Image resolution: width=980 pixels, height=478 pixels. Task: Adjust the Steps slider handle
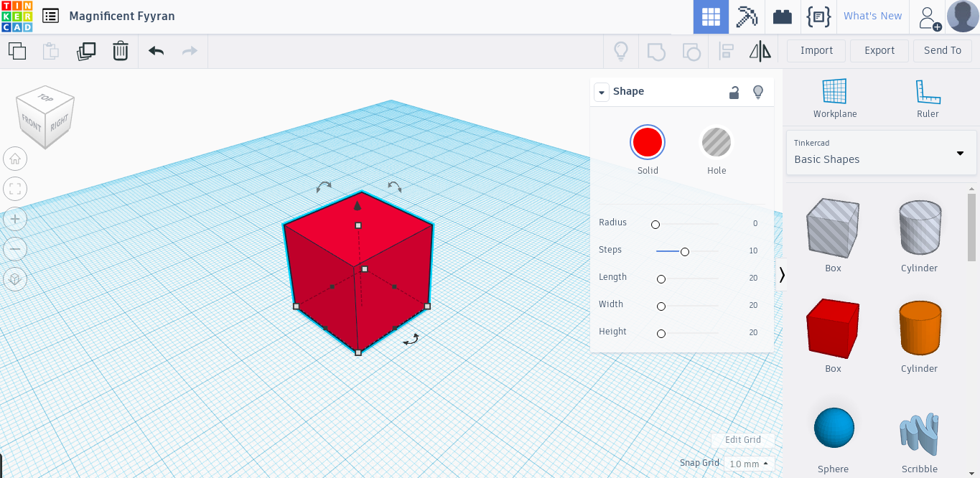pos(685,252)
